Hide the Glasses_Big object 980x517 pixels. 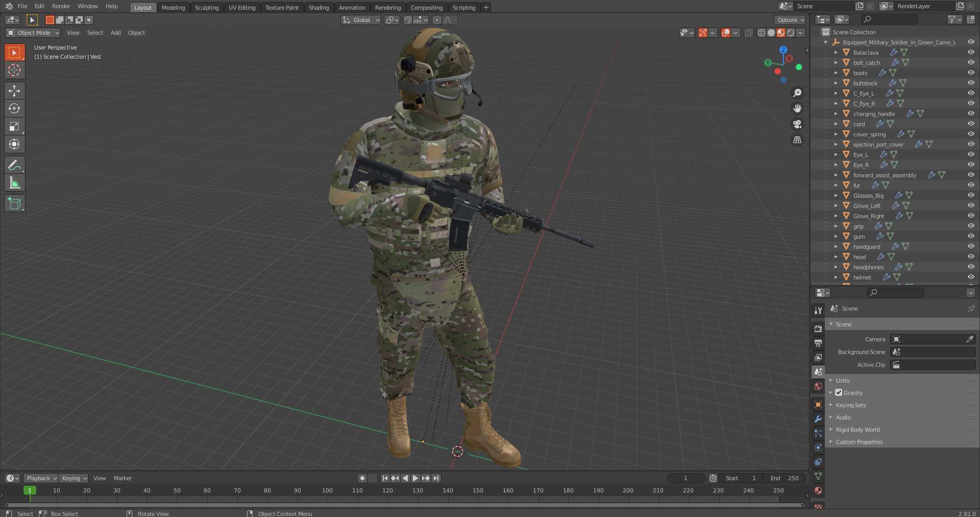(970, 195)
